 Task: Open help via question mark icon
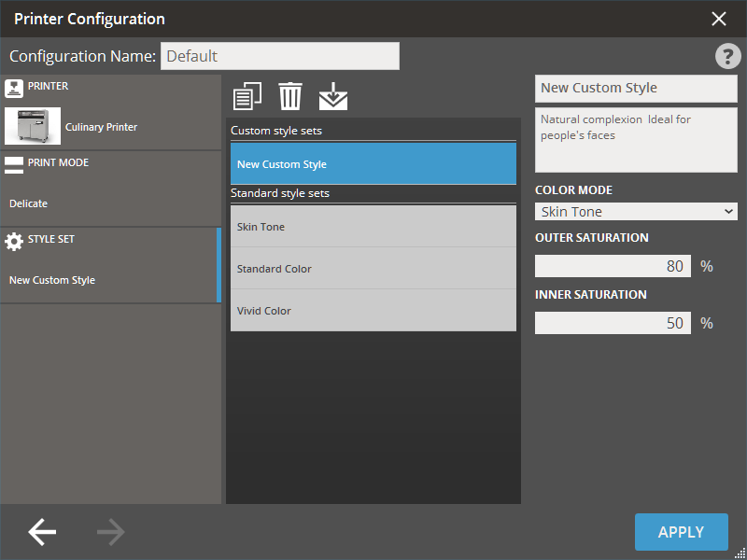tap(727, 56)
